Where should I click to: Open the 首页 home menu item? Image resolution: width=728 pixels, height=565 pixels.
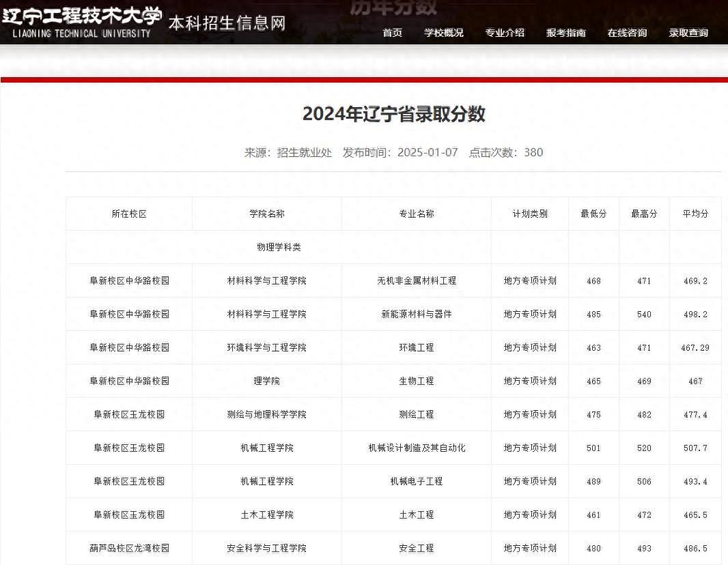[x=392, y=33]
